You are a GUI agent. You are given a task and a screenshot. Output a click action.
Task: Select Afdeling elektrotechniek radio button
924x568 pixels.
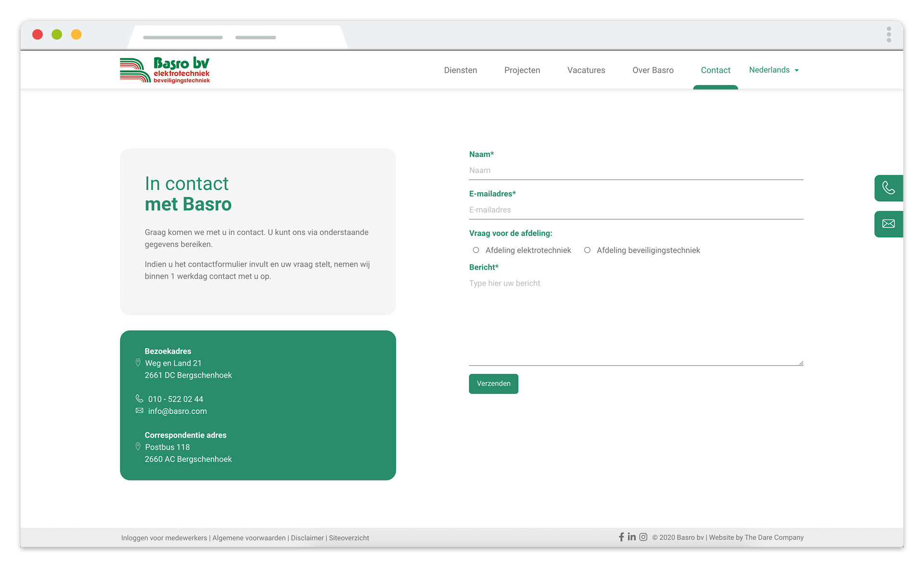[476, 250]
